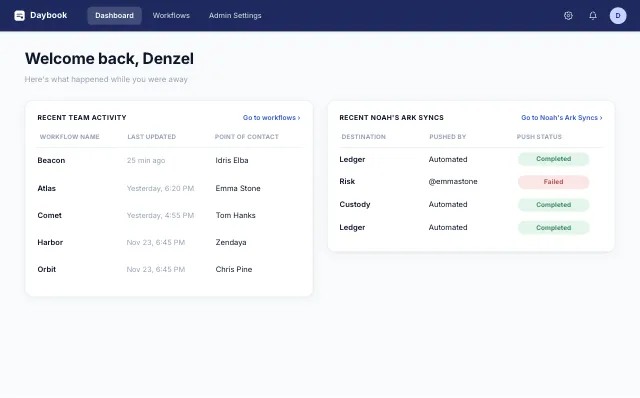Click the Push Status column header
The height and width of the screenshot is (398, 640).
(x=539, y=137)
